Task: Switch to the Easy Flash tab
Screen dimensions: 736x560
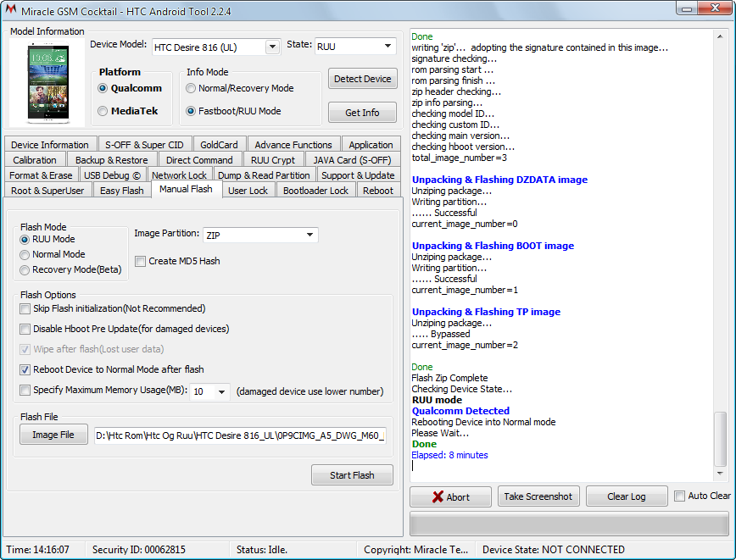Action: click(122, 191)
